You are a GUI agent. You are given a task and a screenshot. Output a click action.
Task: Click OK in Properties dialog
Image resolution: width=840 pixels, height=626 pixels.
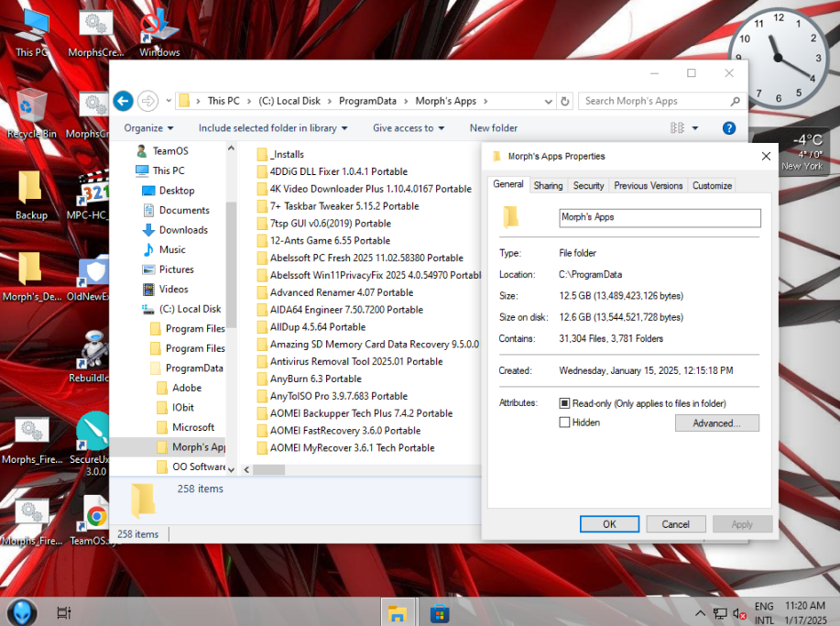click(610, 524)
